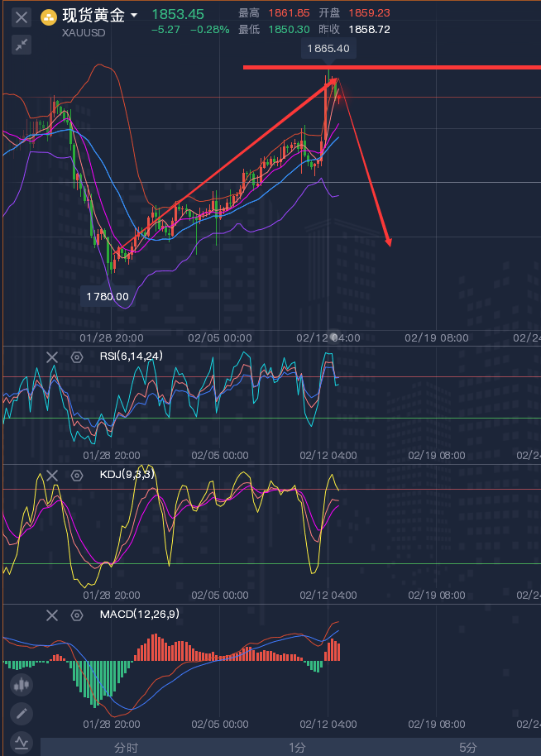The width and height of the screenshot is (541, 756).
Task: Remove the RSI indicator panel
Action: click(x=52, y=357)
